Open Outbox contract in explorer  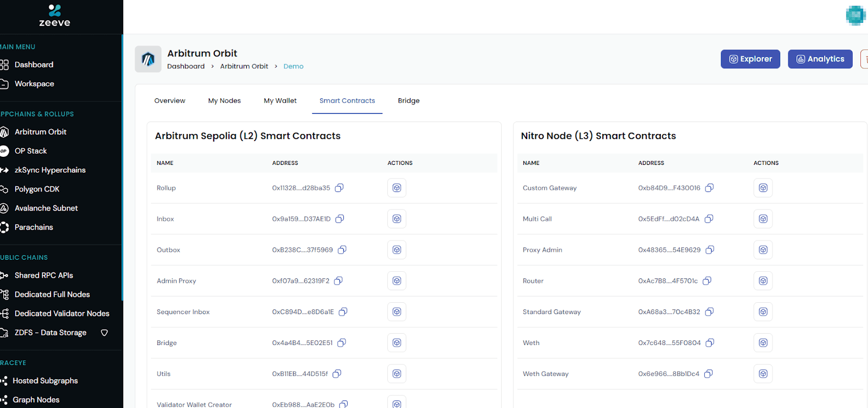coord(397,250)
